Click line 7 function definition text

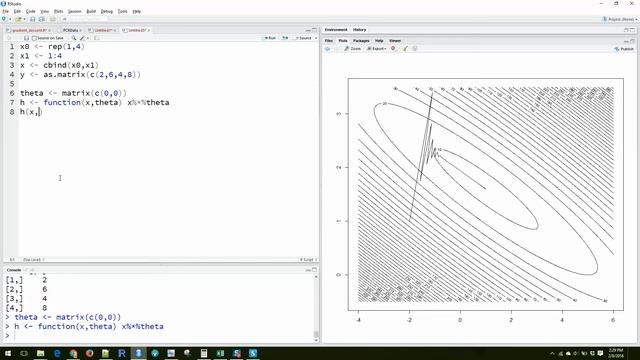95,102
